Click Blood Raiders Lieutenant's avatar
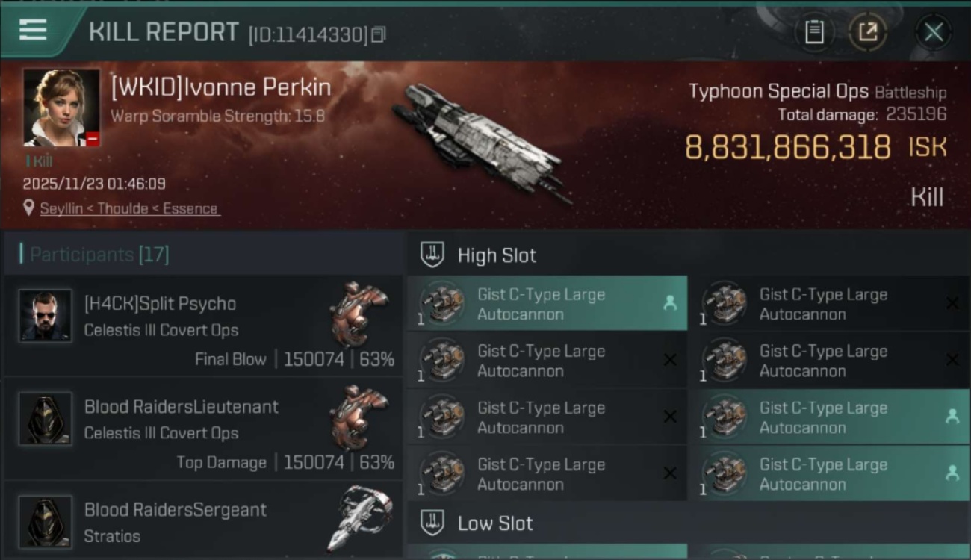The width and height of the screenshot is (971, 560). [x=46, y=419]
